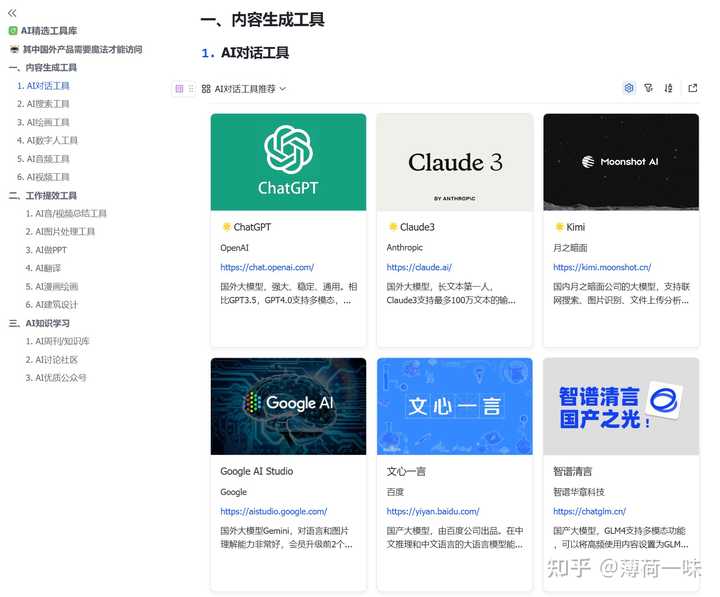Click the Kimi card title

coord(575,227)
